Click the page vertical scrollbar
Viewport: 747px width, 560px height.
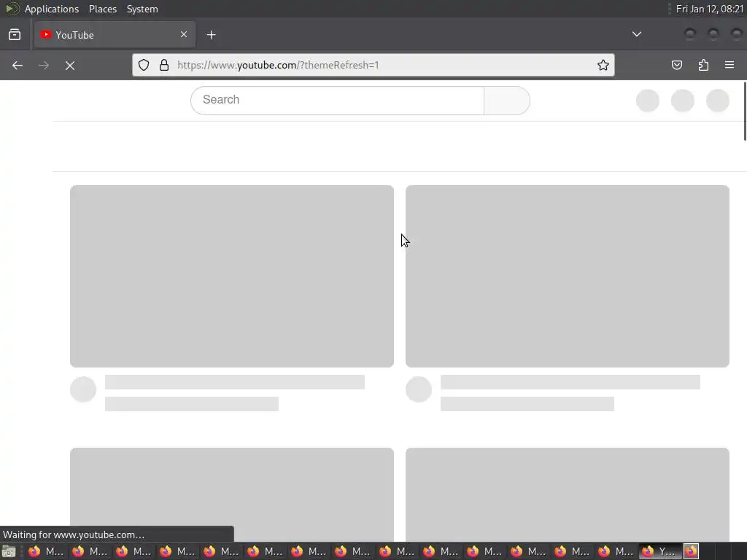pos(745,111)
